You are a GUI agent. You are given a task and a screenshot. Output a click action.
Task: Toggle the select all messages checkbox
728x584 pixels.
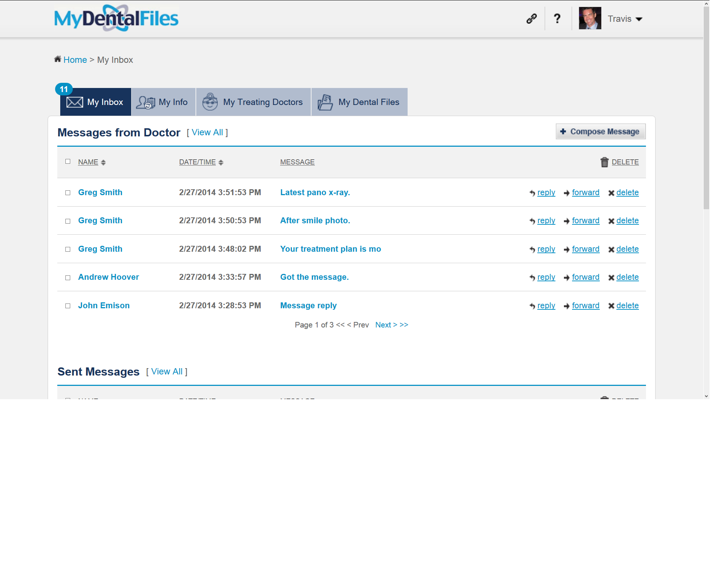[x=67, y=161]
